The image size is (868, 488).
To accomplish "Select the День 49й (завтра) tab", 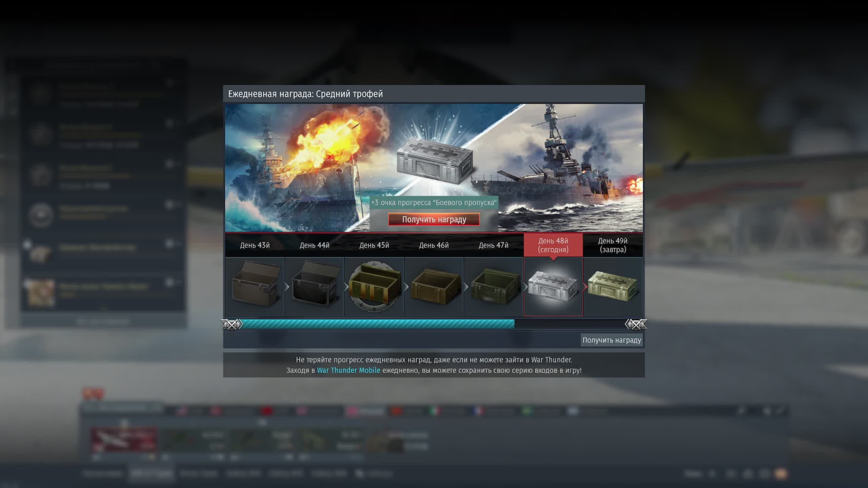I will [612, 245].
